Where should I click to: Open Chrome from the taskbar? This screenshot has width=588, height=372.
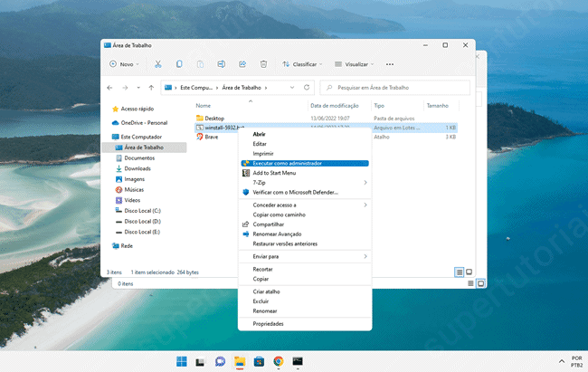[x=278, y=361]
